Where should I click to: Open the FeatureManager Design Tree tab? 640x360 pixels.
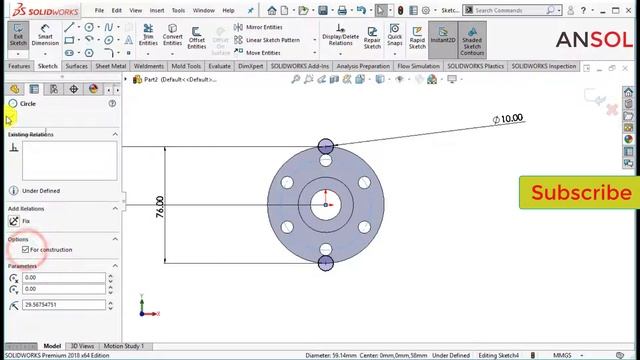coord(15,89)
